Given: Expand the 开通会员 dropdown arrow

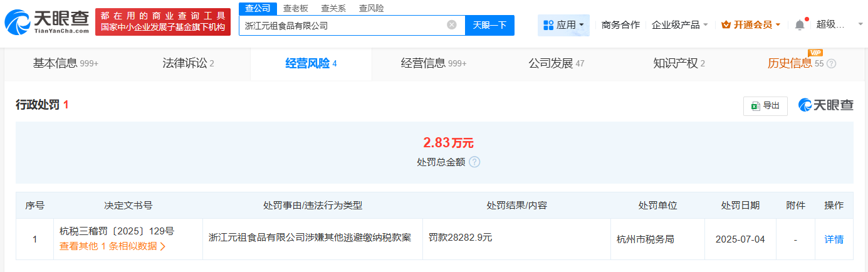Looking at the screenshot, I should tap(778, 25).
